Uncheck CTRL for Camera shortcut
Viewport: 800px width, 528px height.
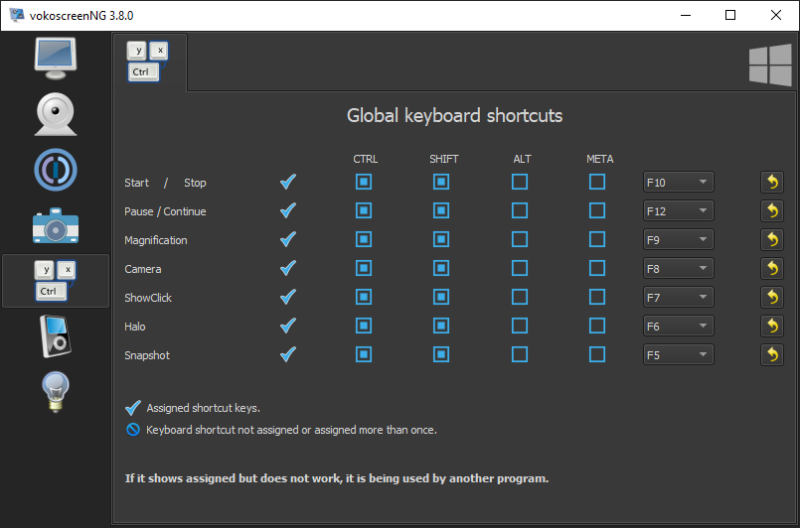[364, 268]
